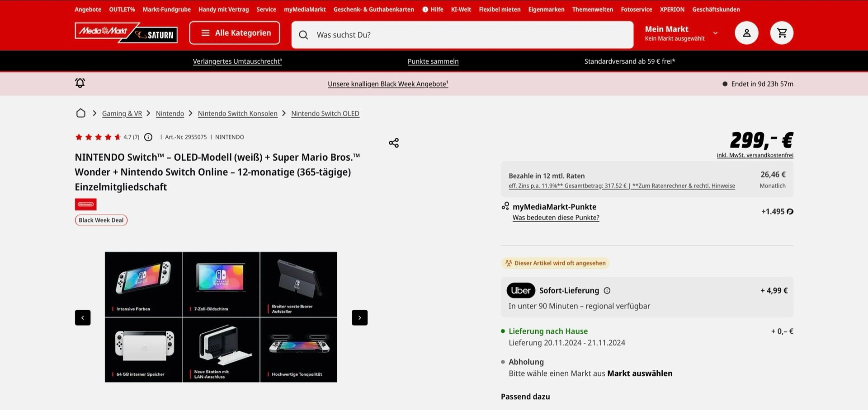Click the search magnifier icon

(303, 35)
